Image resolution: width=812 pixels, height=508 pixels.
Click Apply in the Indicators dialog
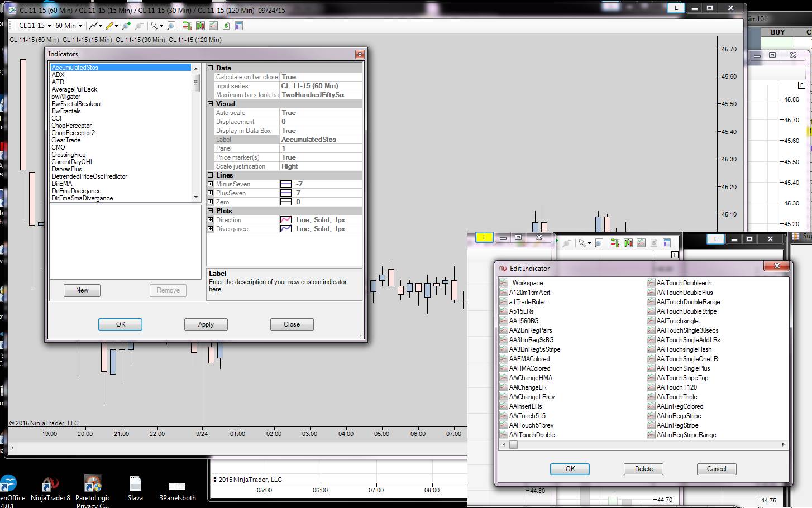pyautogui.click(x=206, y=324)
